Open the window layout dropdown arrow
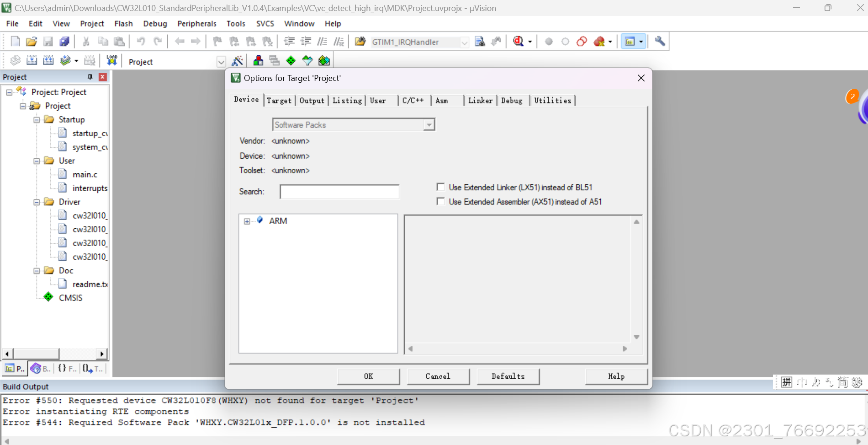Image resolution: width=868 pixels, height=445 pixels. pos(641,42)
